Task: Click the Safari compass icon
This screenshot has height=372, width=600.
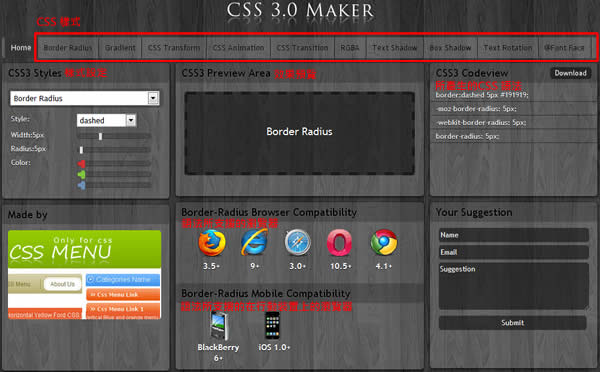Action: pyautogui.click(x=297, y=243)
